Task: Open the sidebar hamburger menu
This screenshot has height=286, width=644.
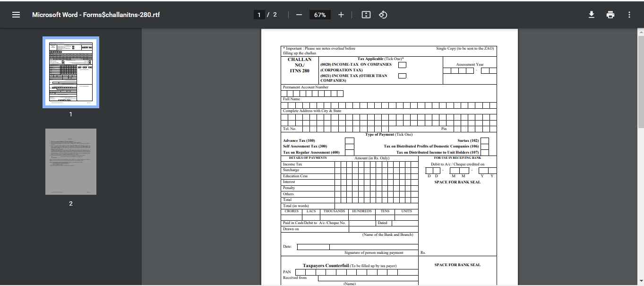Action: click(x=16, y=14)
